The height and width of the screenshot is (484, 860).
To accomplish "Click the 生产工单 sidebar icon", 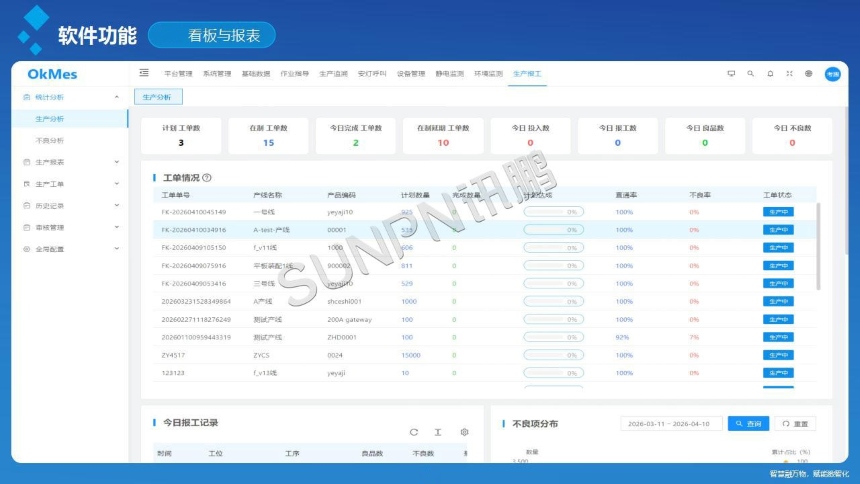I will tap(26, 184).
